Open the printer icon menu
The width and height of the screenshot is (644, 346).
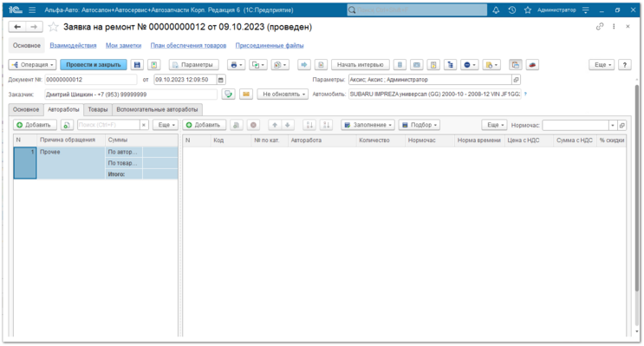tap(236, 65)
